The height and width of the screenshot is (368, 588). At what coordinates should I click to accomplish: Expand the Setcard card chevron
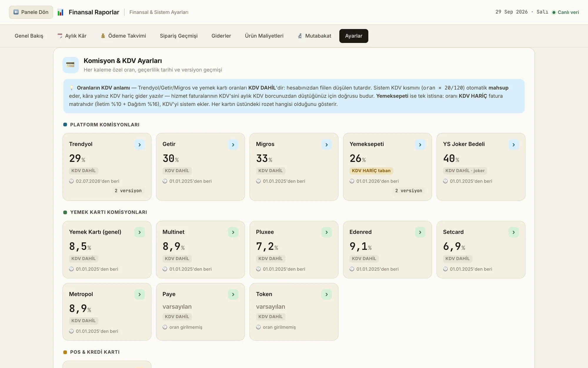pos(514,232)
